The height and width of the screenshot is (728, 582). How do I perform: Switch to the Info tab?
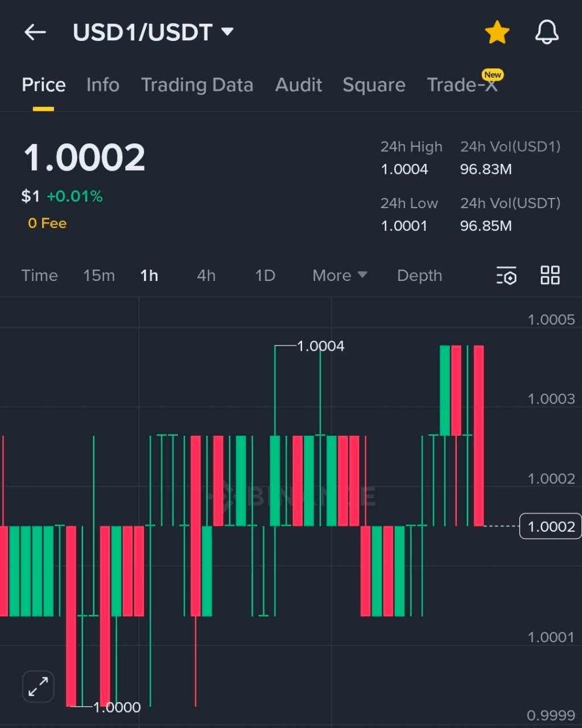[103, 85]
